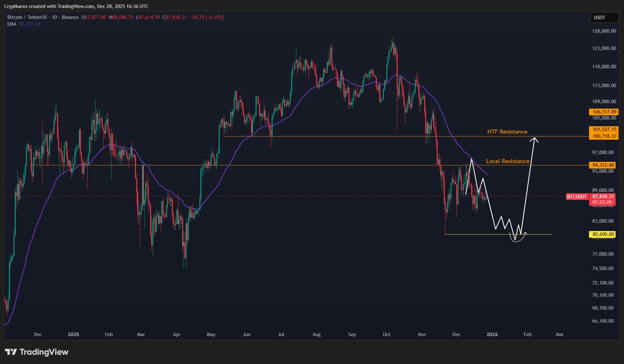Toggle the USDT currency button
This screenshot has width=624, height=364.
(604, 18)
